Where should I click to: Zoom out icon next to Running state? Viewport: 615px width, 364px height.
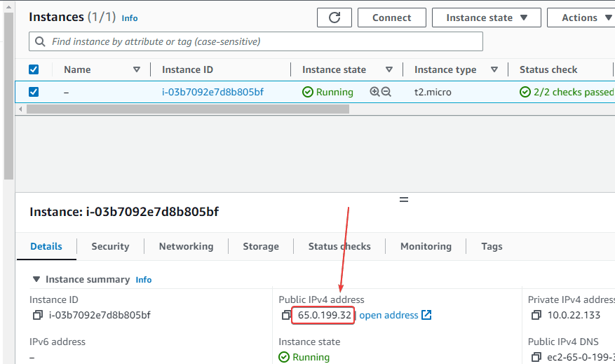click(x=386, y=92)
